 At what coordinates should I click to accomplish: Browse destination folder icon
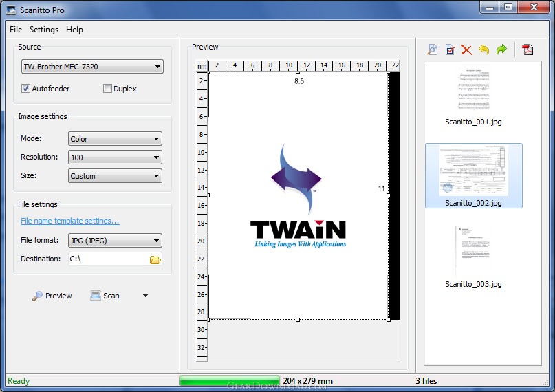(155, 260)
